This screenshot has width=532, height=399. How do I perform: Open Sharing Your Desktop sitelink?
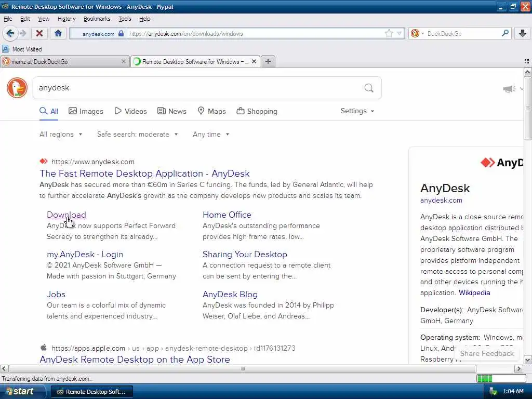(x=245, y=255)
